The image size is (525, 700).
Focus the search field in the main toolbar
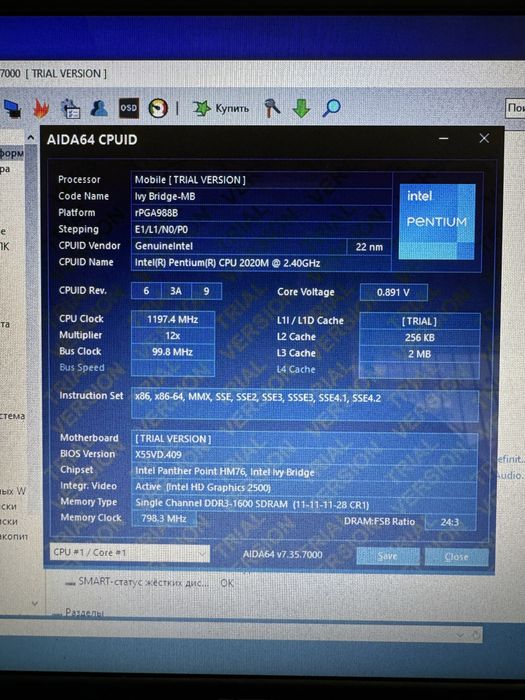coord(516,108)
